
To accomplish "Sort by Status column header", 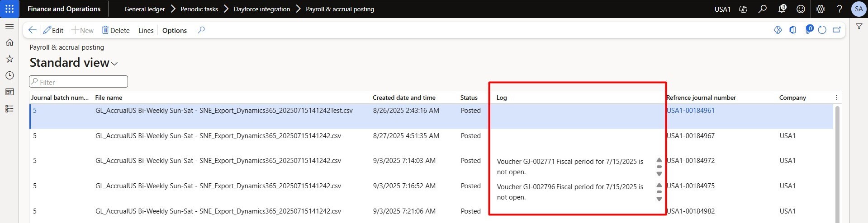I will [x=469, y=98].
